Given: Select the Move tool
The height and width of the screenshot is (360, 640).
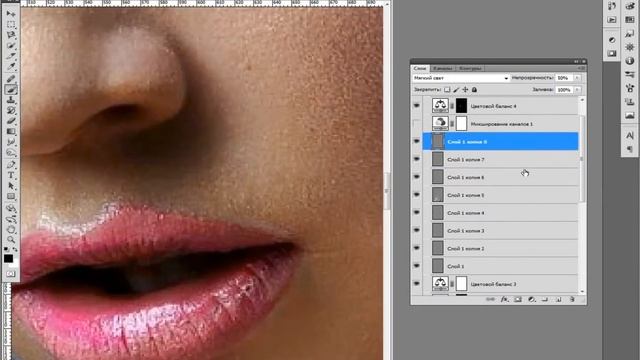Looking at the screenshot, I should [x=11, y=14].
